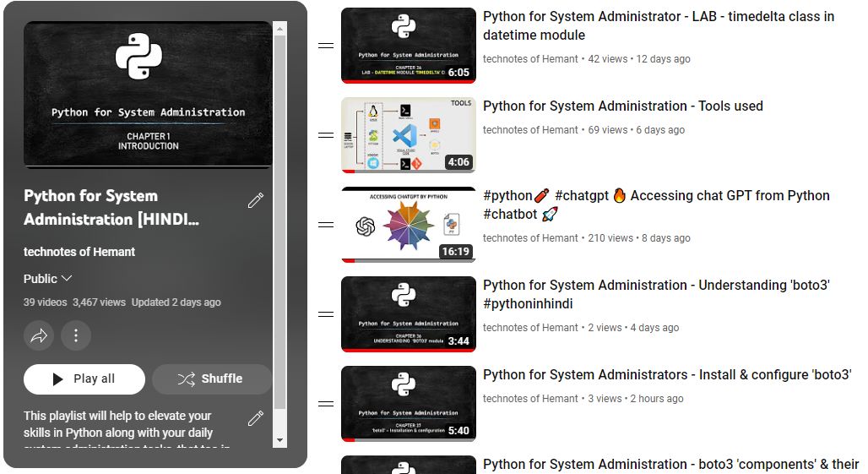Shuffle the playlist videos

click(212, 379)
